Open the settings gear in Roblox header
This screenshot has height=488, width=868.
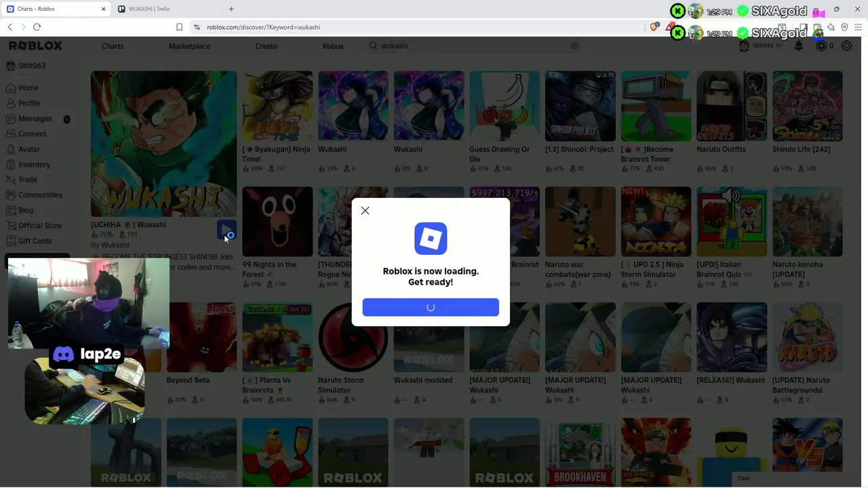pos(847,46)
